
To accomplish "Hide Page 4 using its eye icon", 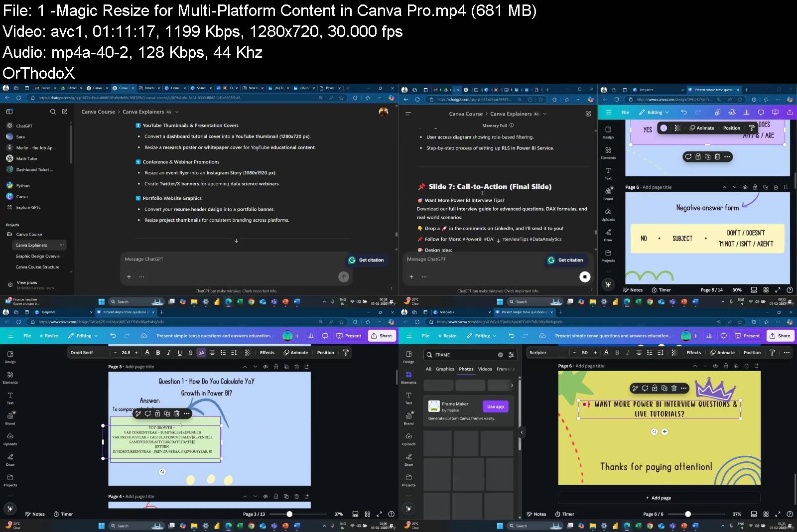I will coord(265,497).
